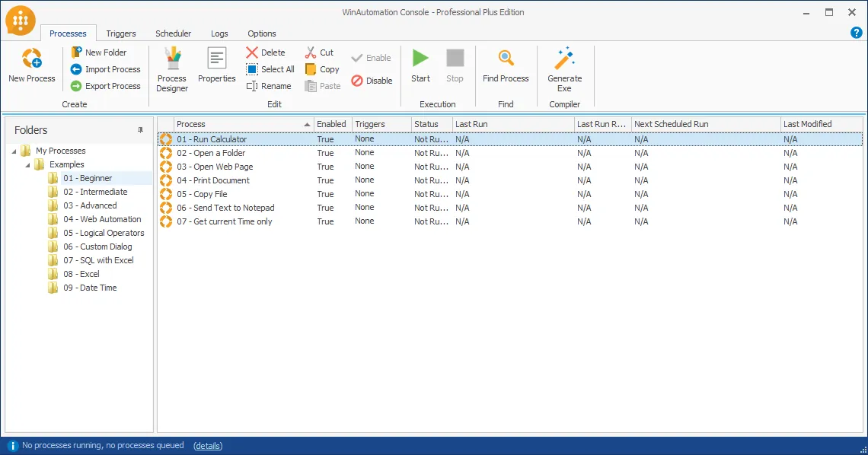Rename the selected process

click(269, 86)
